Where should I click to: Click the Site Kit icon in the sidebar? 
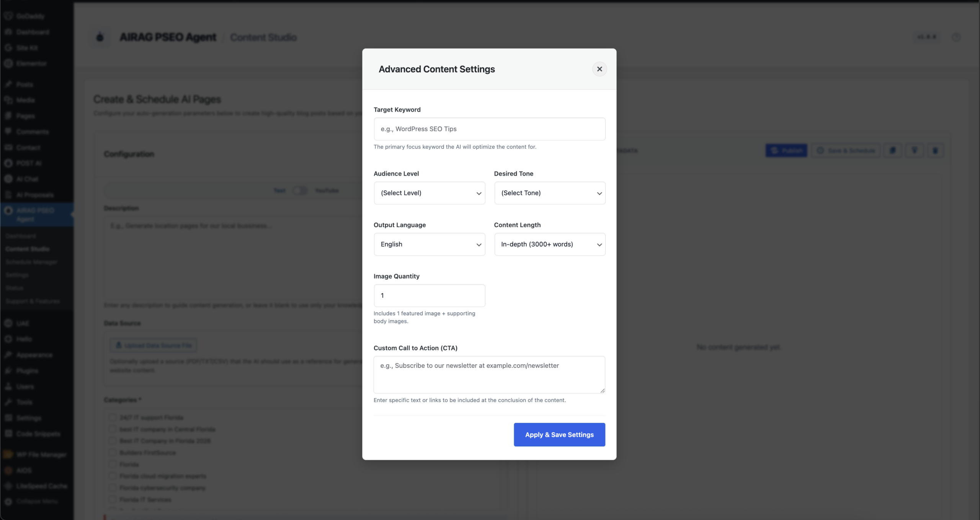pos(8,47)
